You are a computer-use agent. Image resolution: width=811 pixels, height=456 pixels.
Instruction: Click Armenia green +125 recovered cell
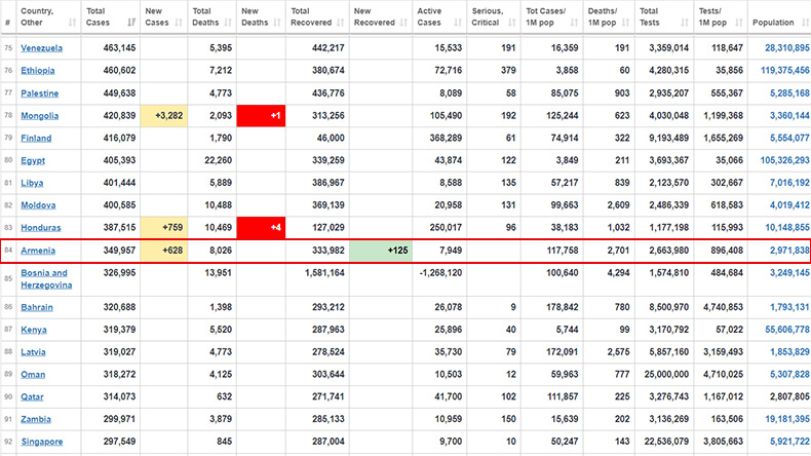coord(381,251)
